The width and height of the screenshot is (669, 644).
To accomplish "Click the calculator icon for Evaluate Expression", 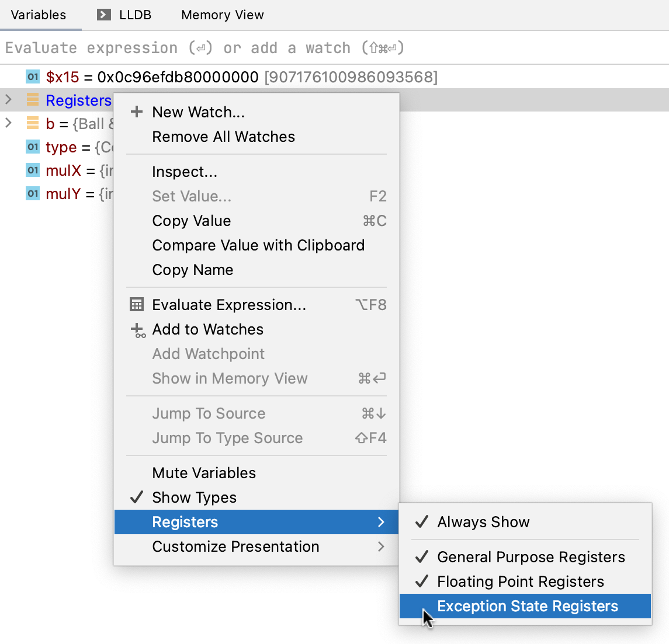I will coord(137,305).
